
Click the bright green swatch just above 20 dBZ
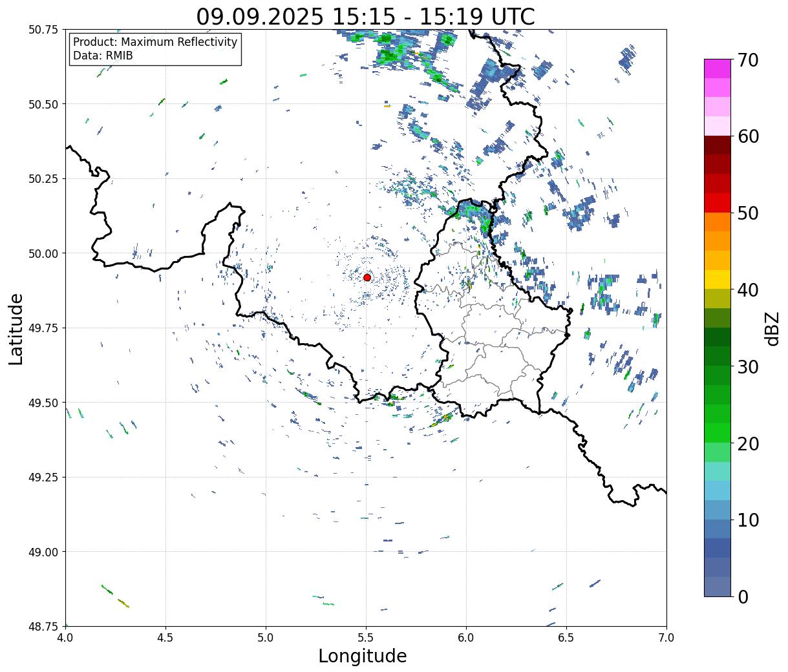[718, 433]
